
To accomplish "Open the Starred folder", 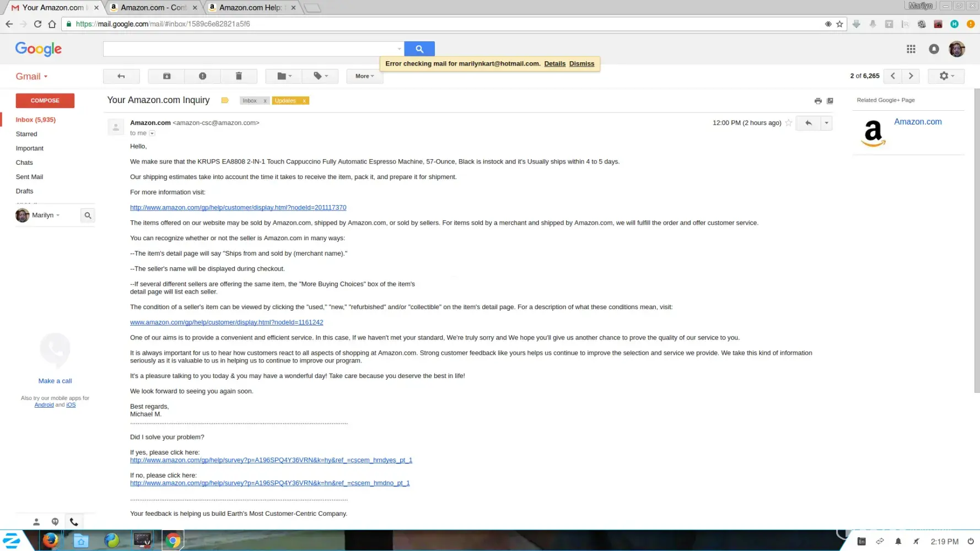I will [x=26, y=134].
